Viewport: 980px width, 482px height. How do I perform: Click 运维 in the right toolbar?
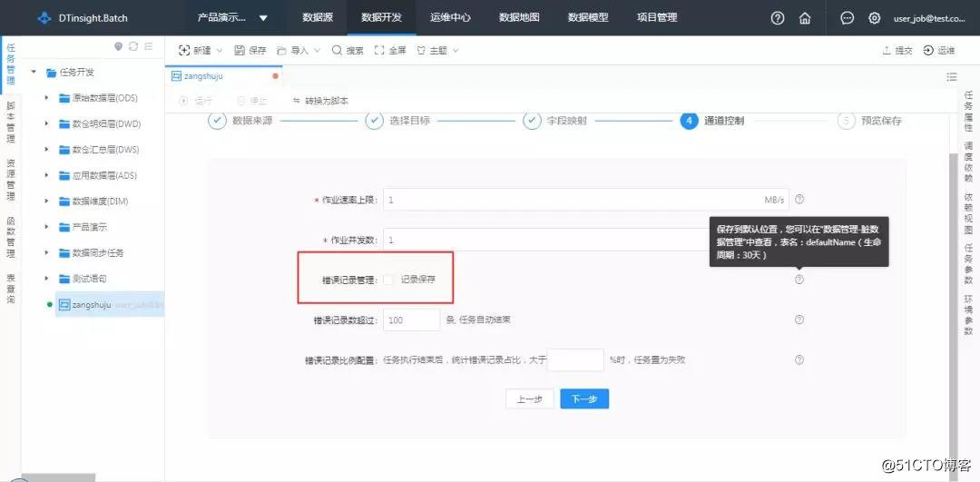pyautogui.click(x=939, y=51)
